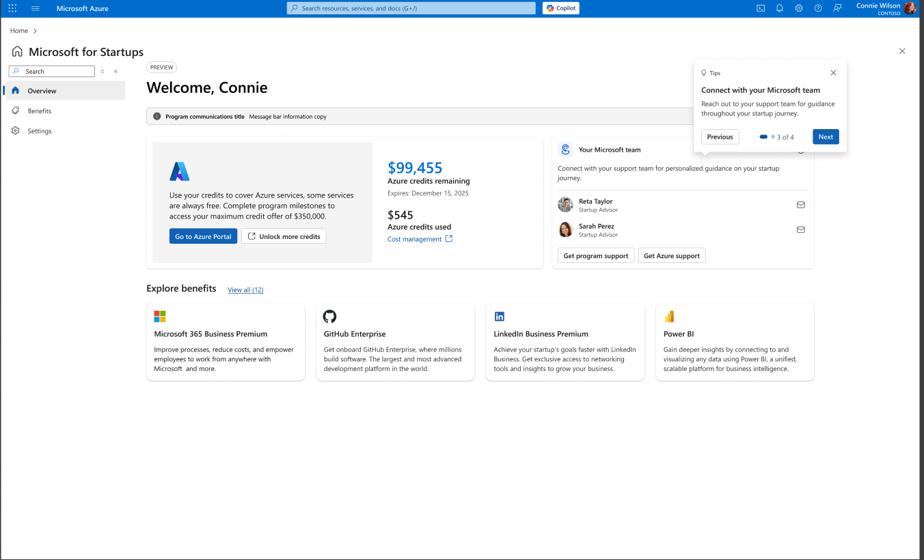Click Connie Wilson's profile avatar
This screenshot has height=560, width=924.
pos(910,8)
